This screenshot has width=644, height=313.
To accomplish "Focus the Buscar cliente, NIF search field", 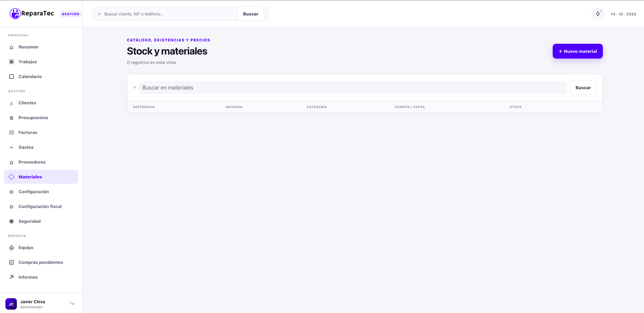I will click(x=168, y=14).
